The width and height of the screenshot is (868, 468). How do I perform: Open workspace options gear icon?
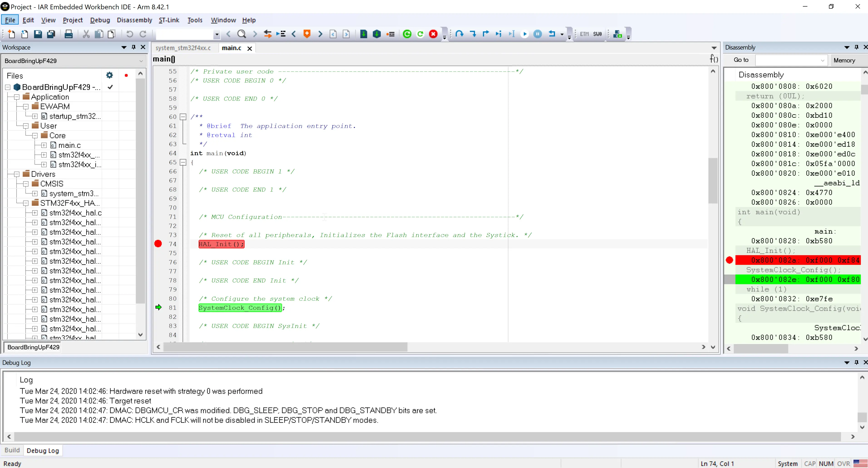coord(109,75)
